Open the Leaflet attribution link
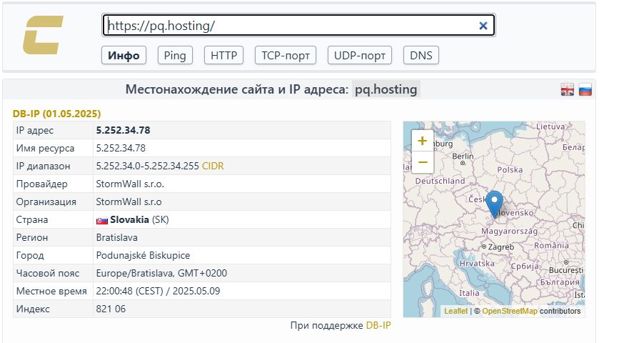This screenshot has width=644, height=343. coord(456,311)
